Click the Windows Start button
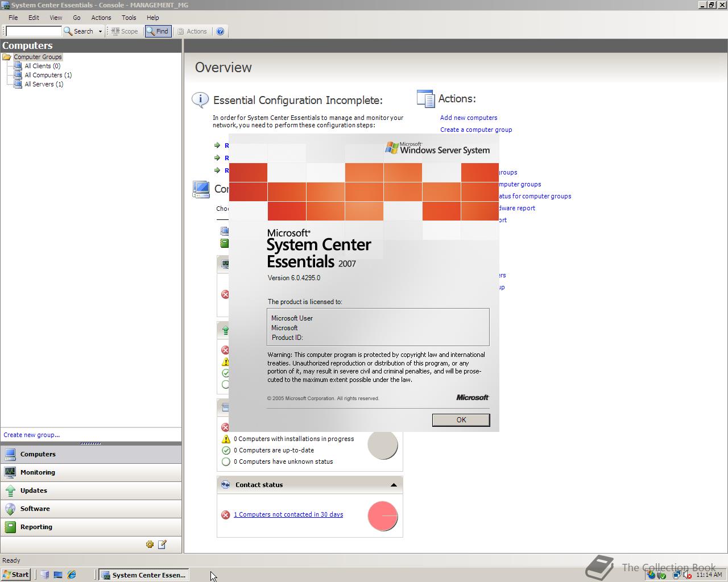This screenshot has height=582, width=728. pyautogui.click(x=16, y=575)
